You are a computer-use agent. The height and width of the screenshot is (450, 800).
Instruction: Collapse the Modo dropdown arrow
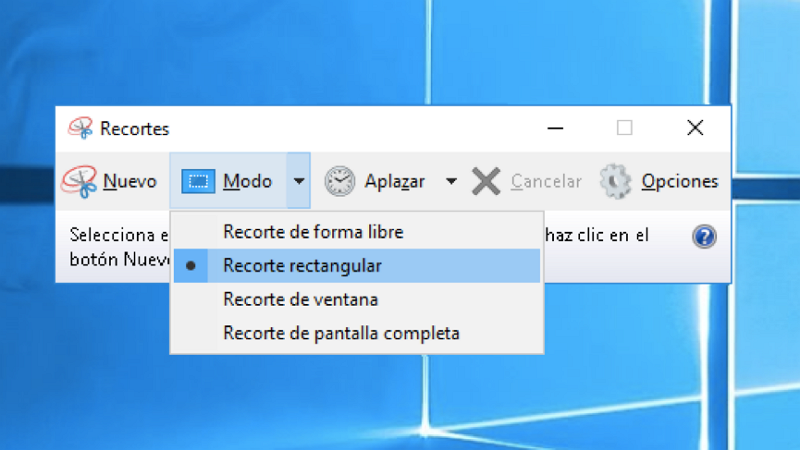point(298,181)
